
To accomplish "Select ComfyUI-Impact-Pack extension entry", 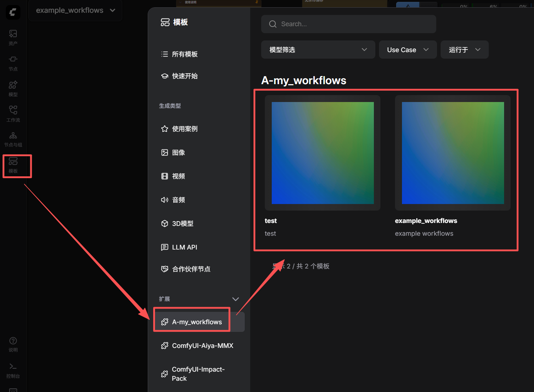I will coord(199,374).
